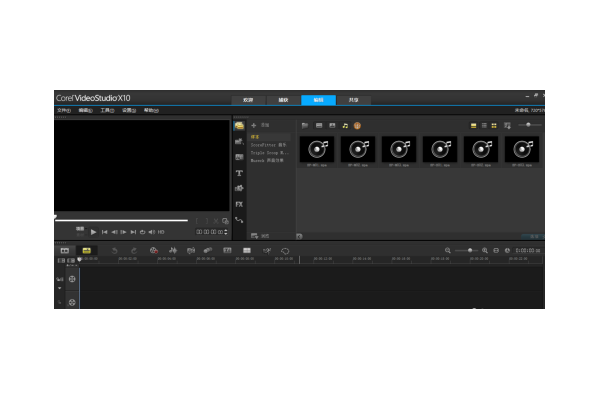The image size is (600, 400).
Task: Open the Transition library icon
Action: tap(239, 157)
